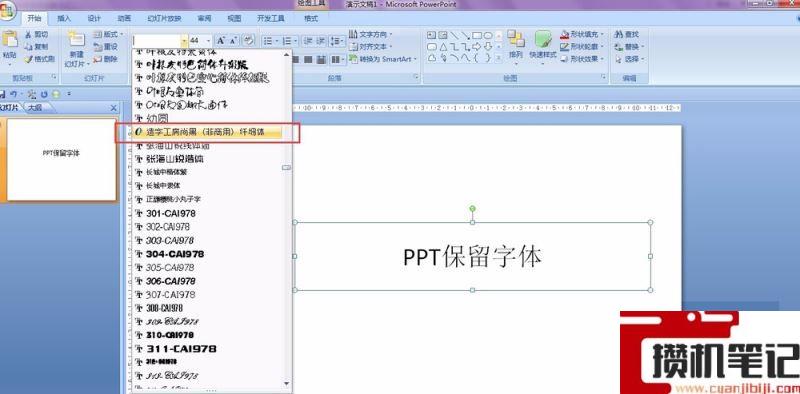The height and width of the screenshot is (394, 800).
Task: Open Paragraph (段落) group dialog launcher
Action: pyautogui.click(x=416, y=78)
